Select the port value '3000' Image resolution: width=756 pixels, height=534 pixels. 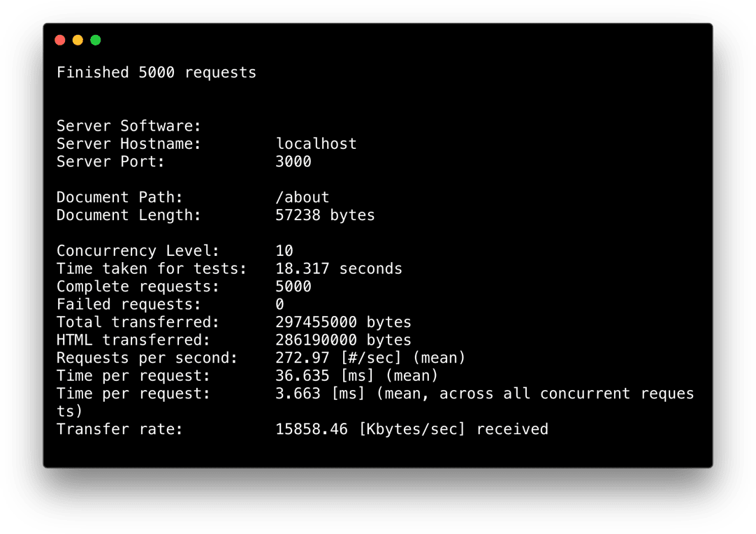pos(293,161)
